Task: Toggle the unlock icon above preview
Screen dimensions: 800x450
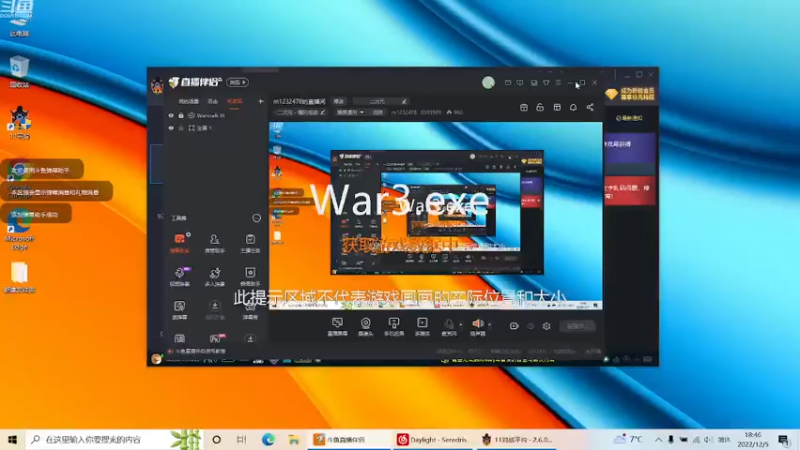Action: coord(540,107)
